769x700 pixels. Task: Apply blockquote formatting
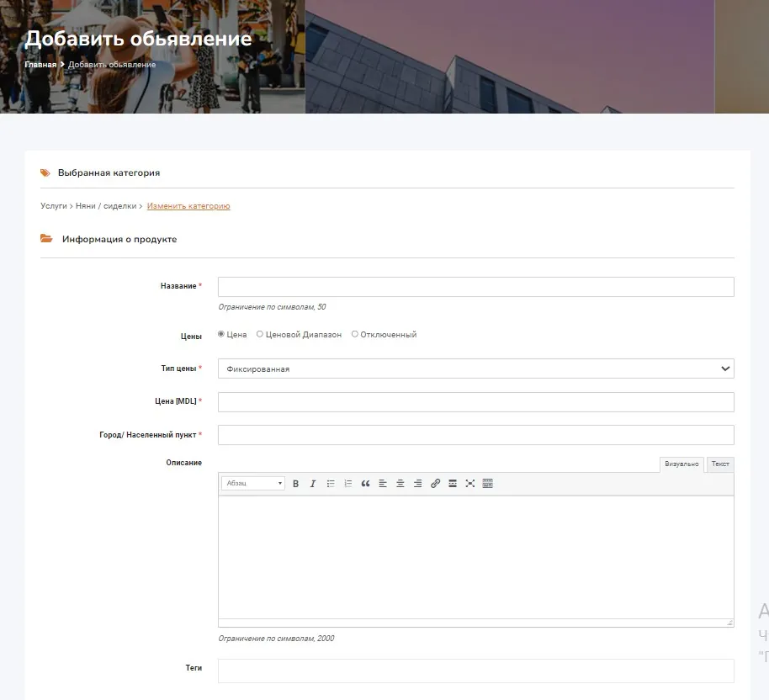click(x=365, y=484)
